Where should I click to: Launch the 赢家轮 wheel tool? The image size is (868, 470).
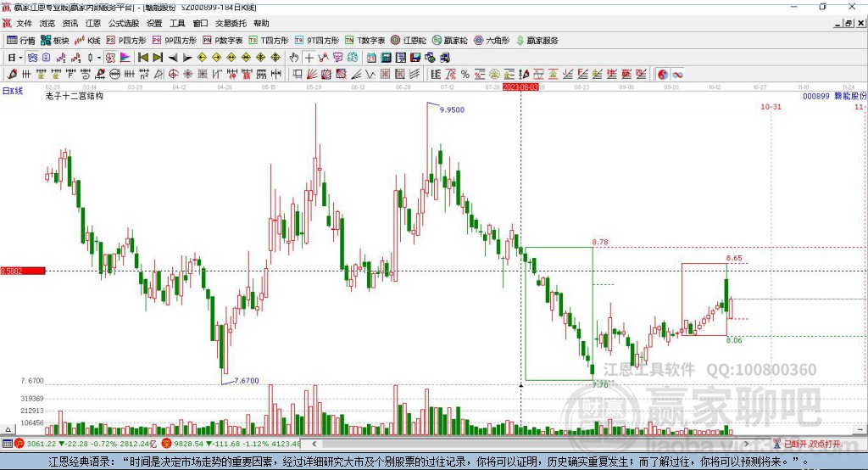pyautogui.click(x=450, y=41)
